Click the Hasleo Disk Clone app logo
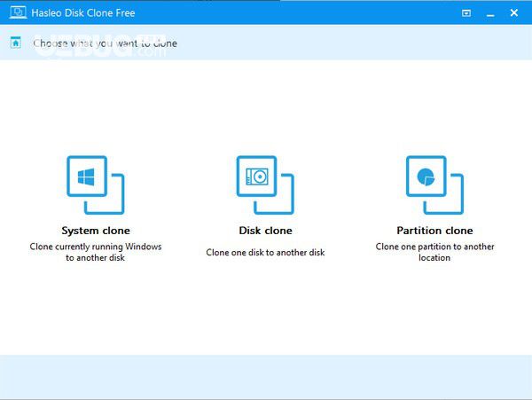This screenshot has width=532, height=400. (18, 12)
